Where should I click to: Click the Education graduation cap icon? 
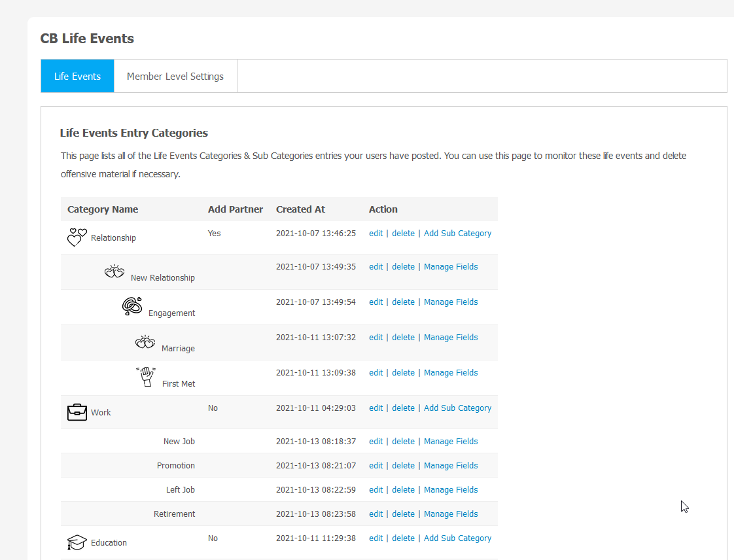point(77,542)
